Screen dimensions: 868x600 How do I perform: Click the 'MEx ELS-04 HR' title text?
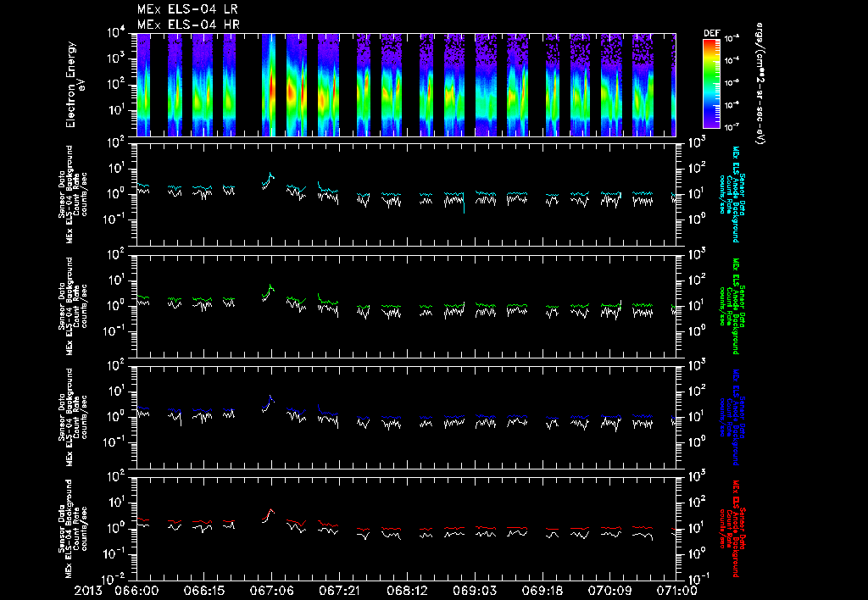(188, 25)
